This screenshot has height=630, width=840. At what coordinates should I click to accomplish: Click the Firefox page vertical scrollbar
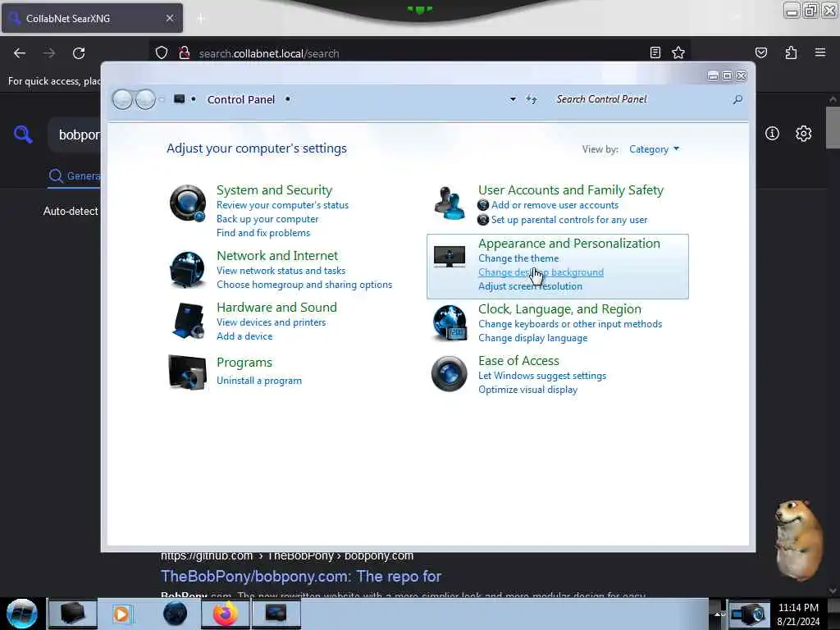click(x=832, y=127)
